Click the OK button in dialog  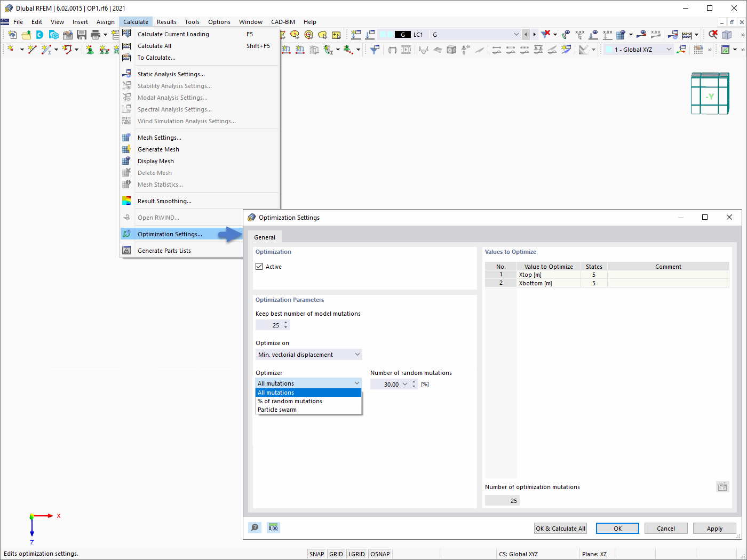click(617, 529)
